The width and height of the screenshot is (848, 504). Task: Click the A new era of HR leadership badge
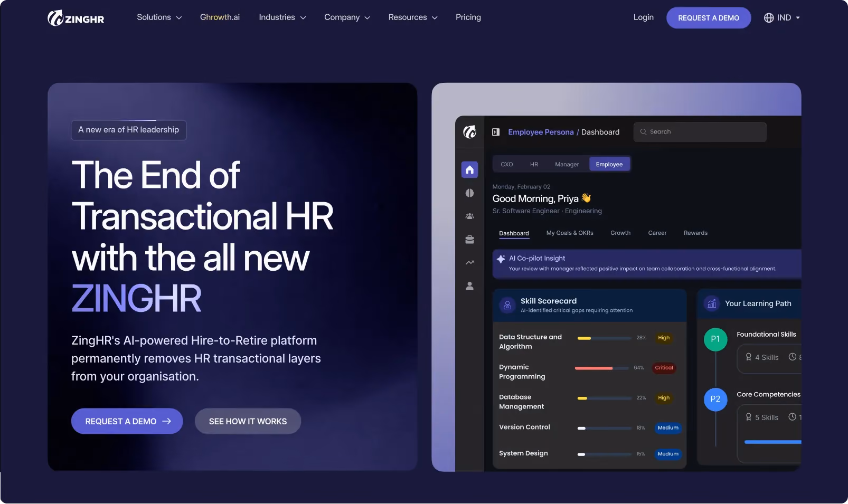coord(129,130)
